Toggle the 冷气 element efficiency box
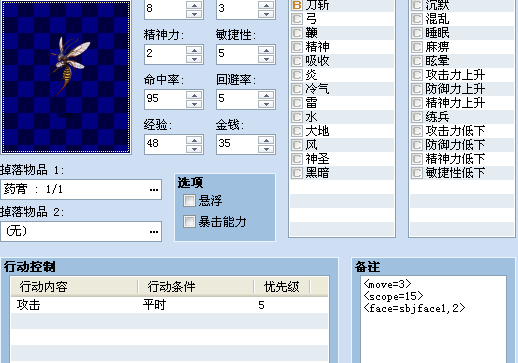Screen dimensions: 518x363 point(297,89)
